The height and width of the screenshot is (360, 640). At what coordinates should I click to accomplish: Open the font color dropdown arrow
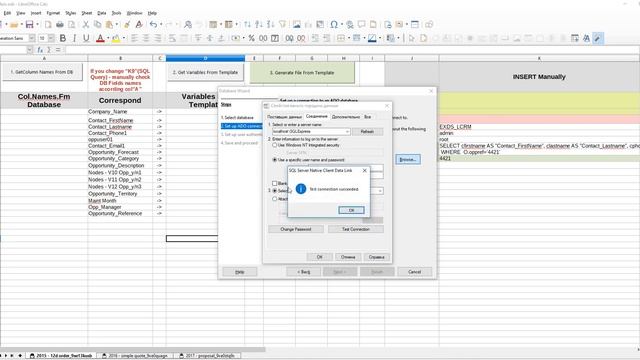108,38
